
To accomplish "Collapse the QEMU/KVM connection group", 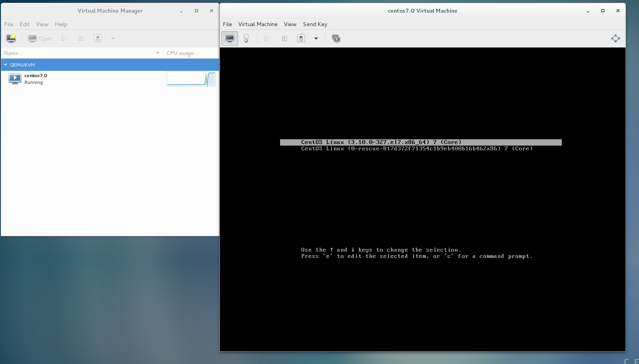I will pyautogui.click(x=6, y=65).
